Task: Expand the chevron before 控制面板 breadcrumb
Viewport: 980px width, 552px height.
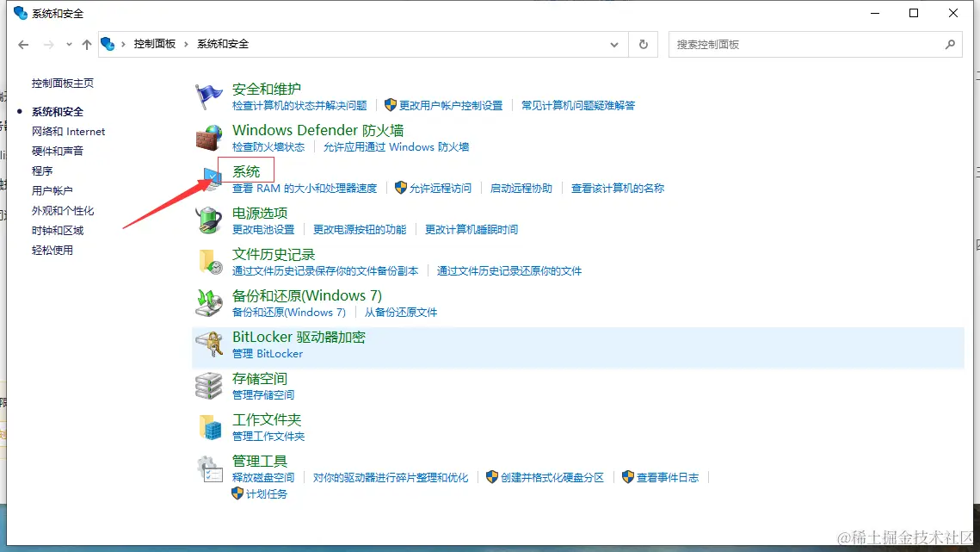Action: point(123,45)
